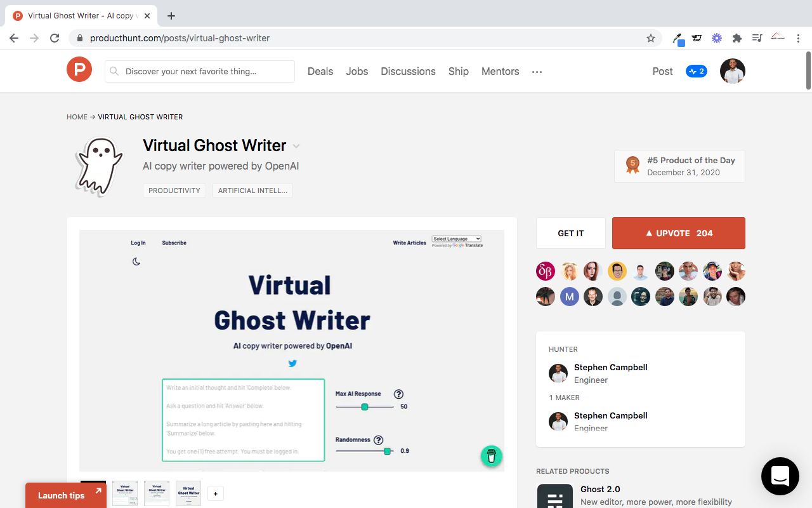Switch to the Virtual Ghost Writer browser tab
Image resolution: width=812 pixels, height=508 pixels.
(x=81, y=16)
